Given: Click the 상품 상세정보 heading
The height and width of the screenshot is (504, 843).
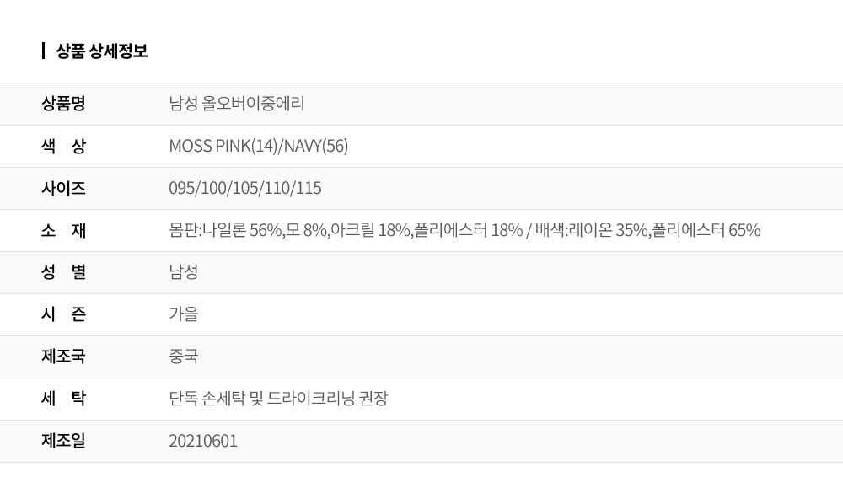Looking at the screenshot, I should (x=102, y=51).
